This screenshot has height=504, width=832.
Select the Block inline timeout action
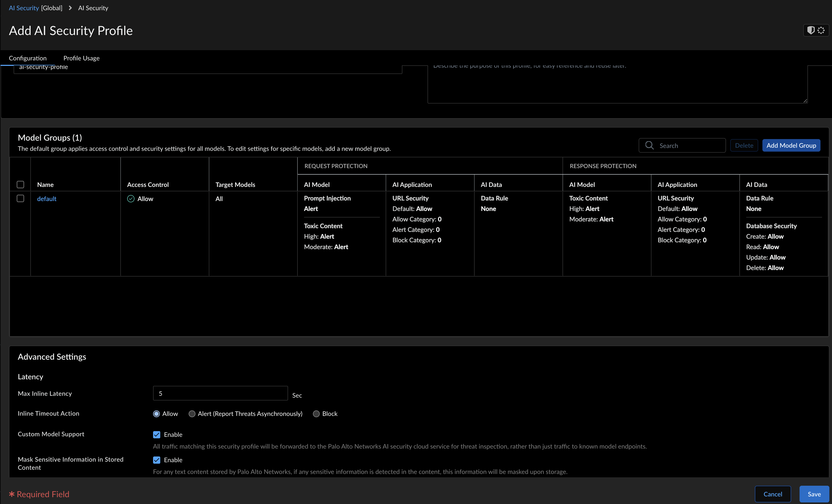[x=316, y=414]
